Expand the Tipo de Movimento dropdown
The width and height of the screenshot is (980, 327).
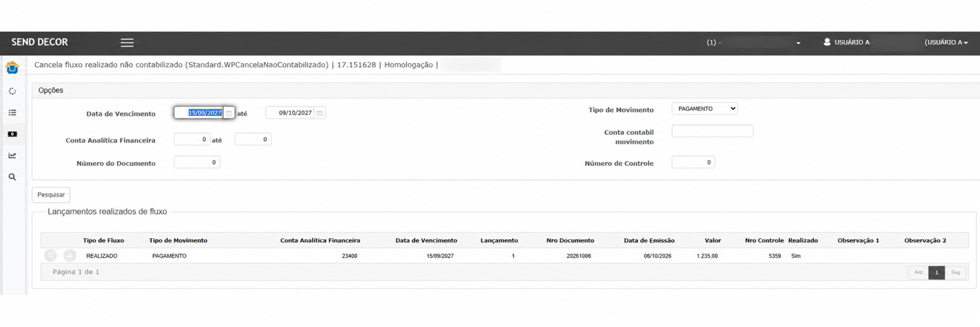[x=705, y=109]
